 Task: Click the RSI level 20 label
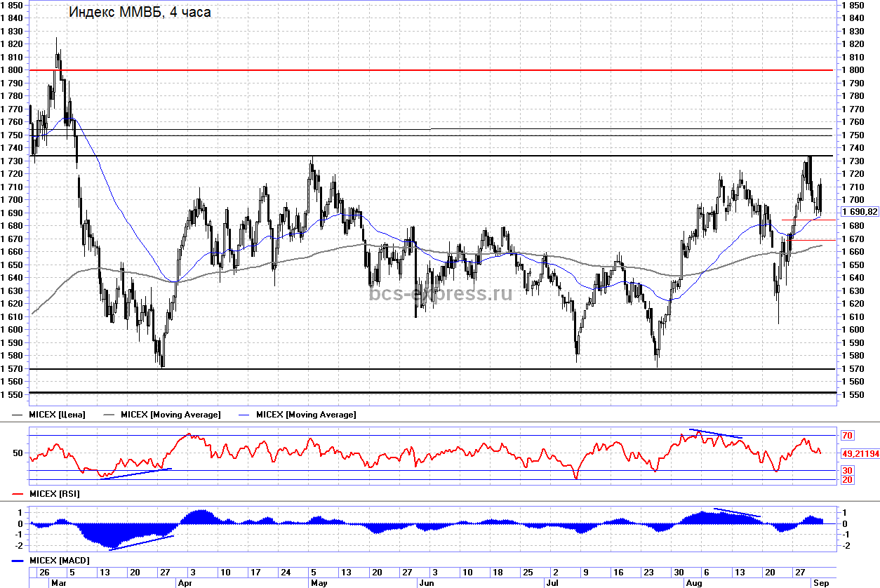click(847, 479)
